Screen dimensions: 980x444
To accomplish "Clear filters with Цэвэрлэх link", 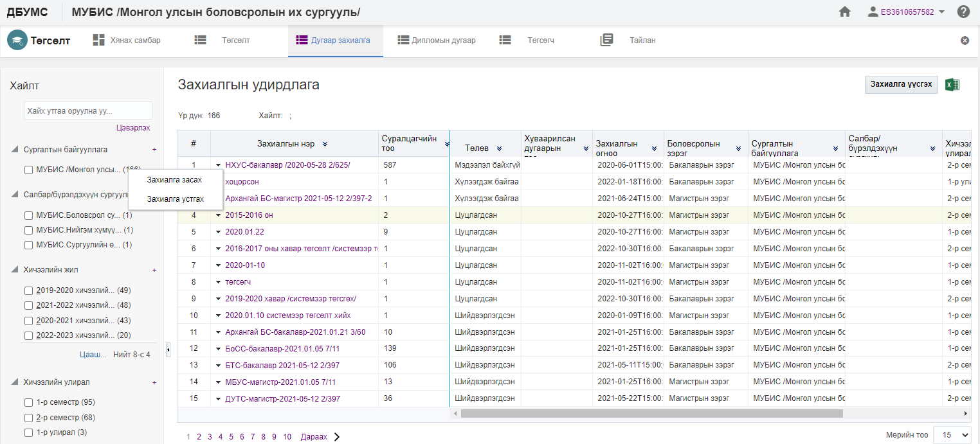I will coord(134,128).
